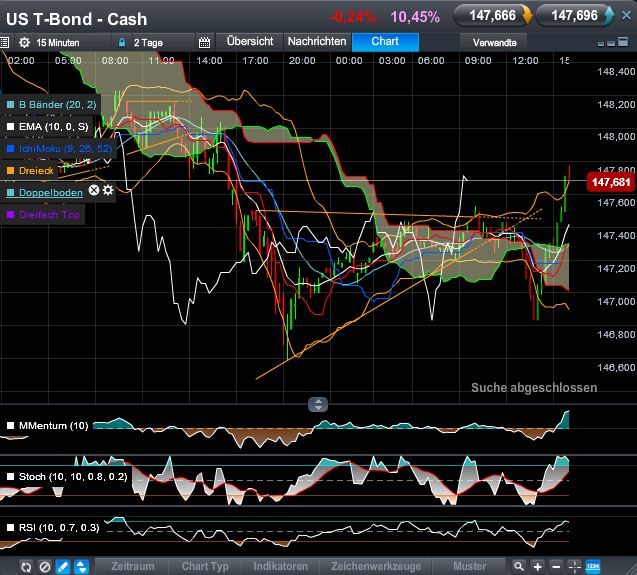Screen dimensions: 637x575
Task: Toggle EMA (10, 0, S) indicator checkbox
Action: pyautogui.click(x=11, y=127)
